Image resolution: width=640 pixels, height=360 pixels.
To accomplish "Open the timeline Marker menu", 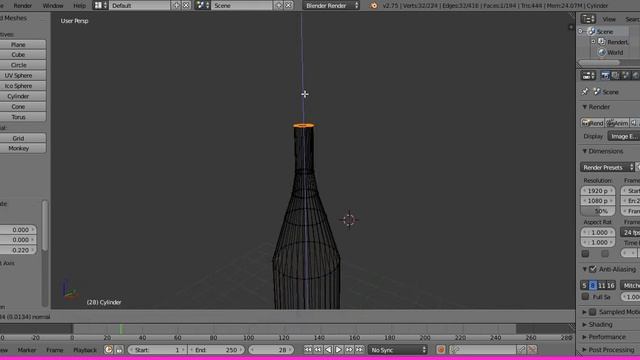I will tap(27, 350).
